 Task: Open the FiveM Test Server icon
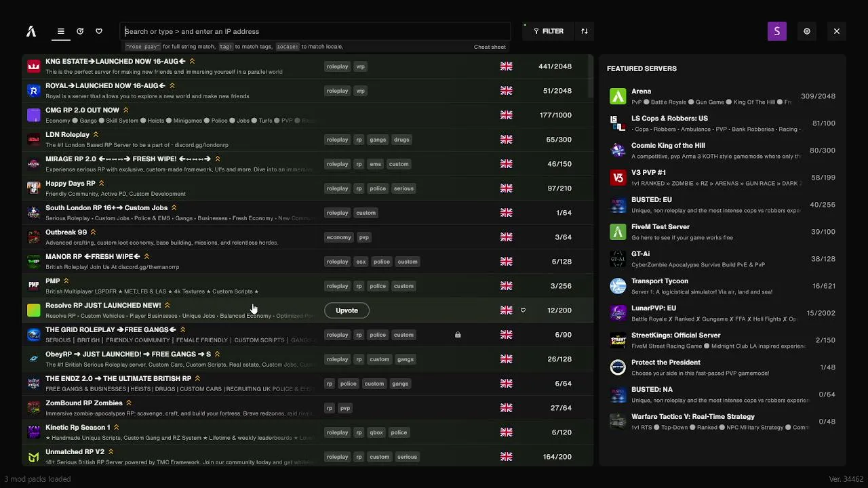(618, 232)
